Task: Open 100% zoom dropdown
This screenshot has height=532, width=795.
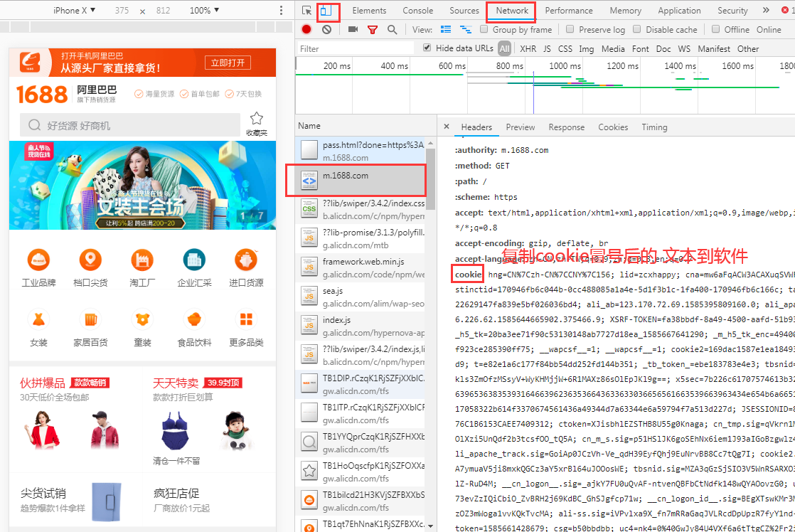Action: pyautogui.click(x=204, y=10)
